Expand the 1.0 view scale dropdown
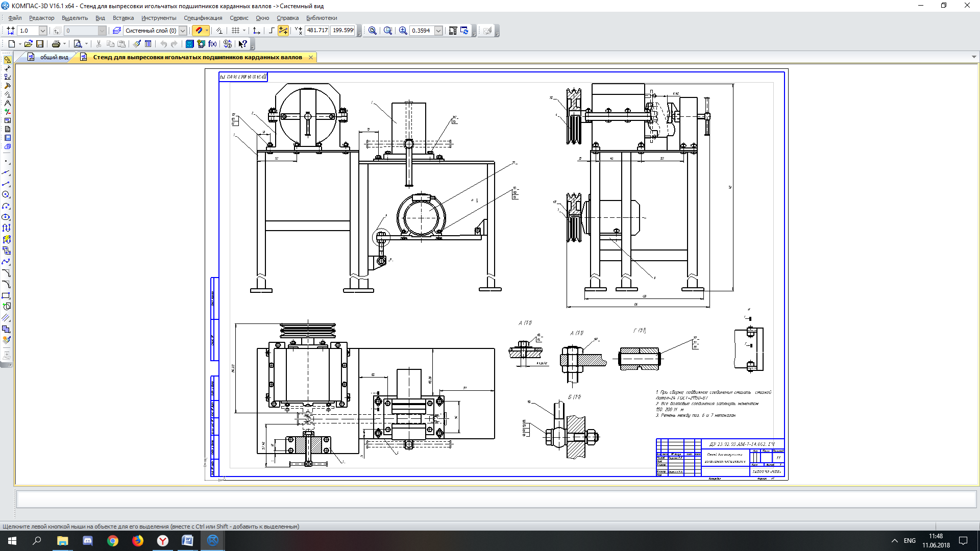Image resolution: width=980 pixels, height=551 pixels. coord(43,31)
